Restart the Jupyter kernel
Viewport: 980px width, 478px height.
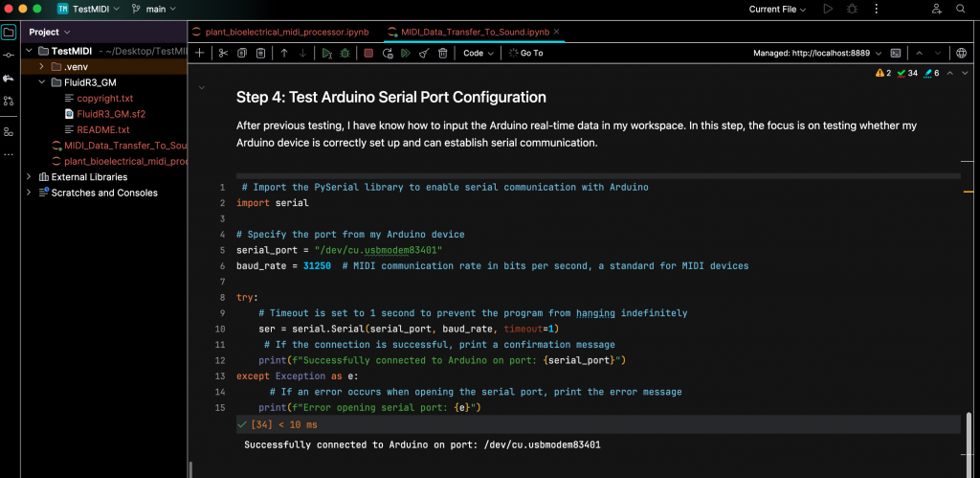387,54
